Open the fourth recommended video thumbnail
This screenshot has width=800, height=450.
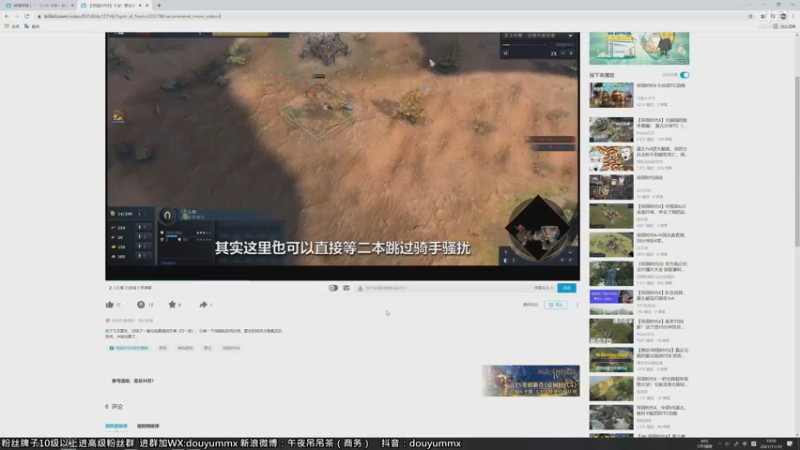pyautogui.click(x=611, y=187)
